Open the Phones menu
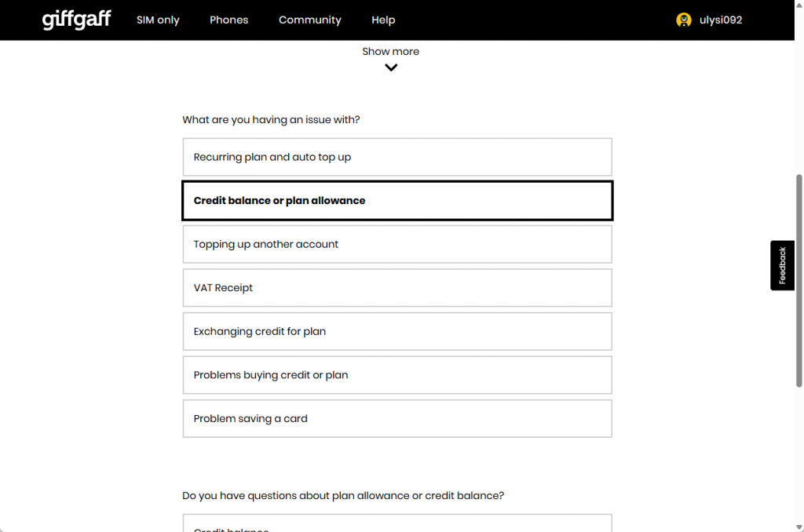This screenshot has height=532, width=804. [228, 20]
